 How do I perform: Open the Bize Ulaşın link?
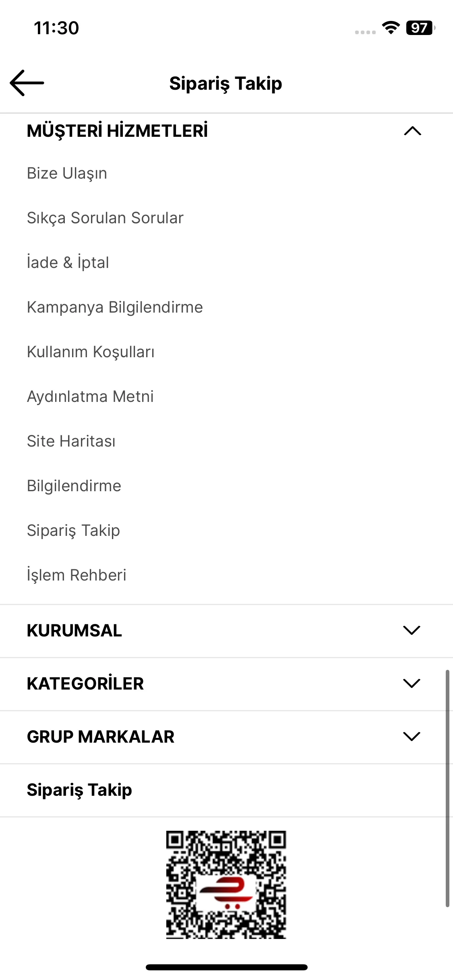point(67,173)
